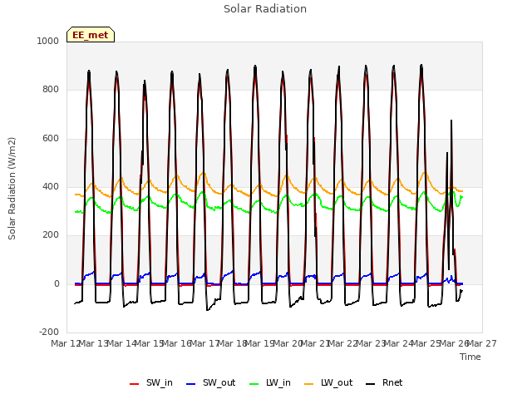
Task: Click the Mar 23 x-axis tick label
Action: 371,343
